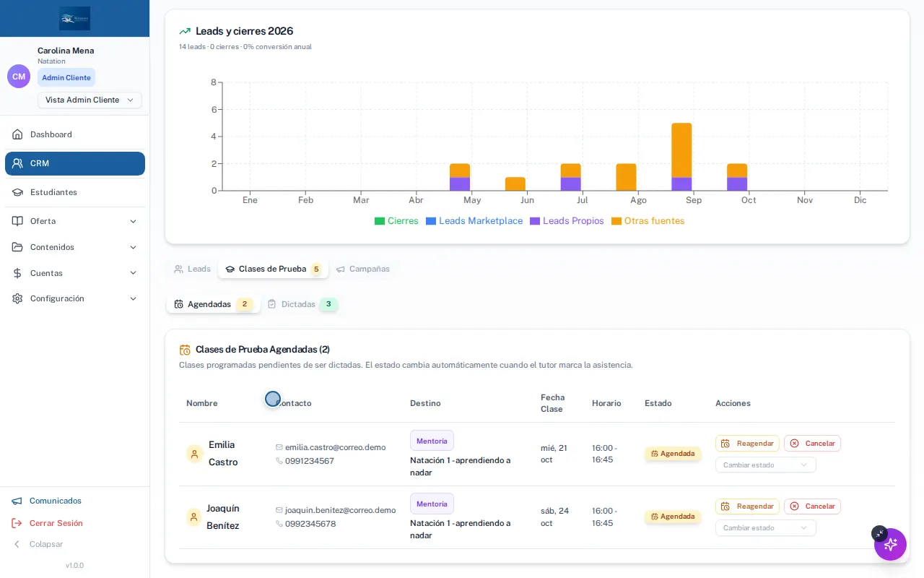The image size is (924, 578).
Task: Click Reagendar for Emilia Castro
Action: coord(747,444)
